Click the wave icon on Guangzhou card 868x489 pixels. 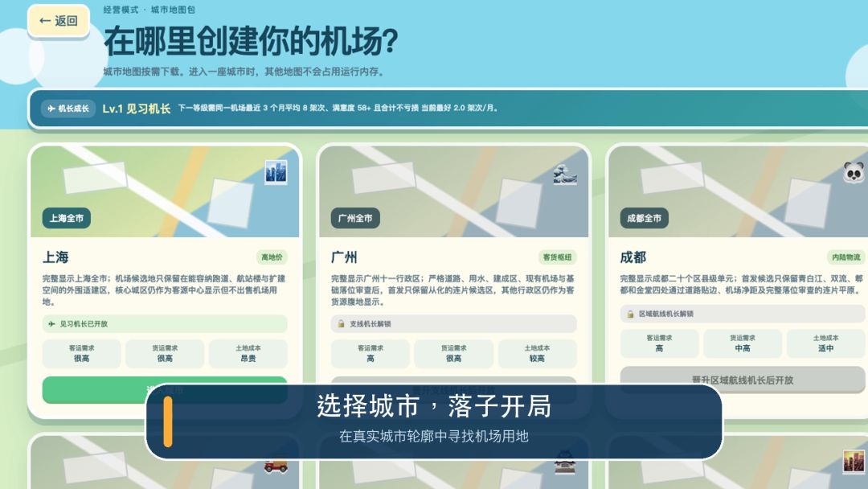pyautogui.click(x=565, y=174)
